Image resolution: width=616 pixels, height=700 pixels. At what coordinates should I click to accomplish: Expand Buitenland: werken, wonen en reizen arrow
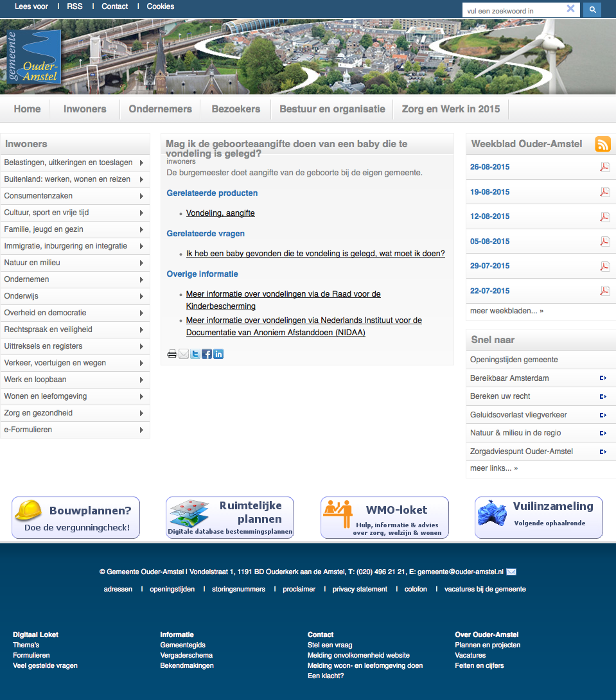click(141, 179)
